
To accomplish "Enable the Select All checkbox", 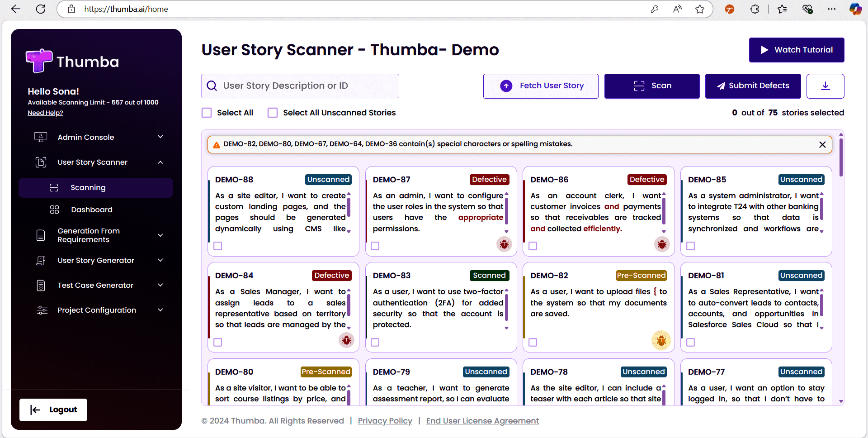I will click(x=207, y=112).
